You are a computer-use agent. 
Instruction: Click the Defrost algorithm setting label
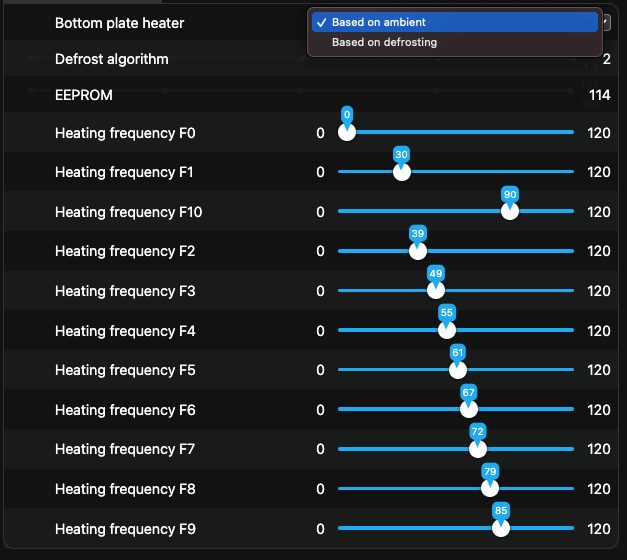112,59
